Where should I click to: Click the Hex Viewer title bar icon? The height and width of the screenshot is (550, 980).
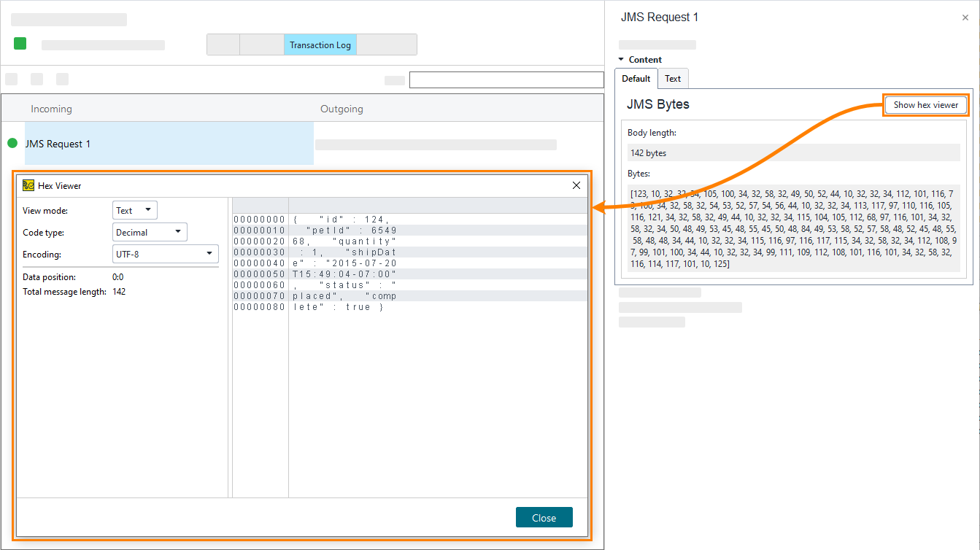pos(28,185)
